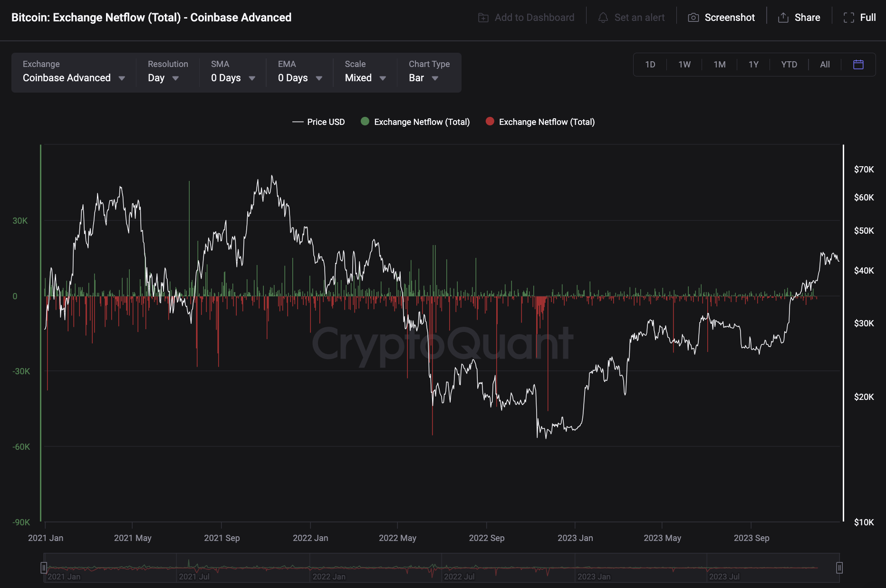Click the Screenshot camera icon

(693, 18)
